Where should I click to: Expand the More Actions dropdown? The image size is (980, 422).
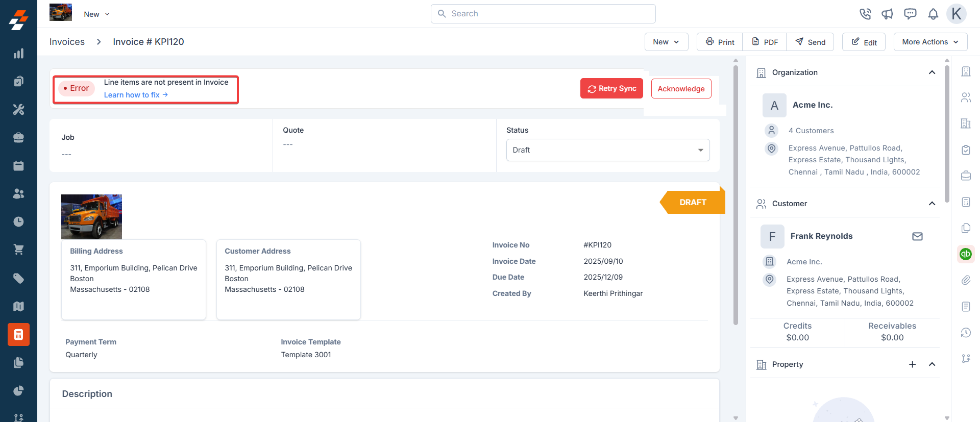pos(930,42)
